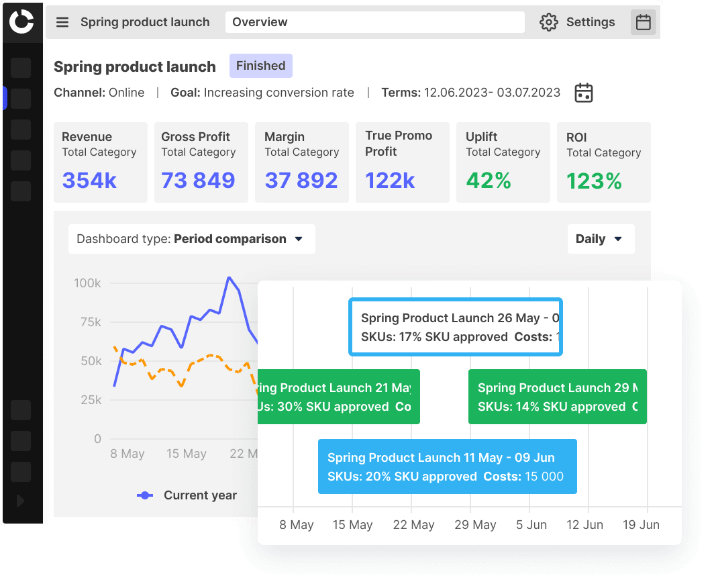Expand the Daily interval dropdown
The image size is (714, 588).
600,239
